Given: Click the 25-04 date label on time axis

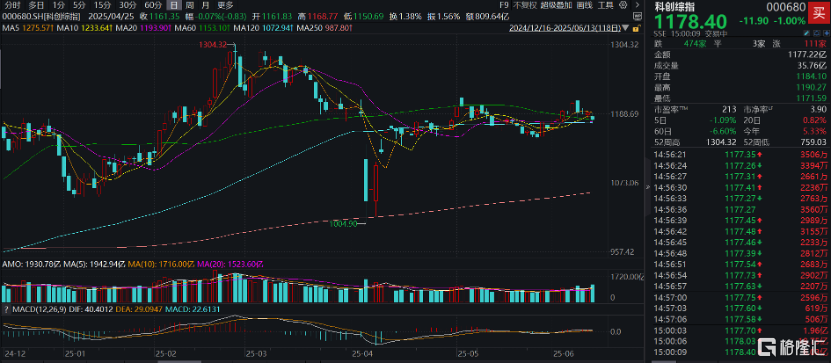Looking at the screenshot, I should click(363, 352).
